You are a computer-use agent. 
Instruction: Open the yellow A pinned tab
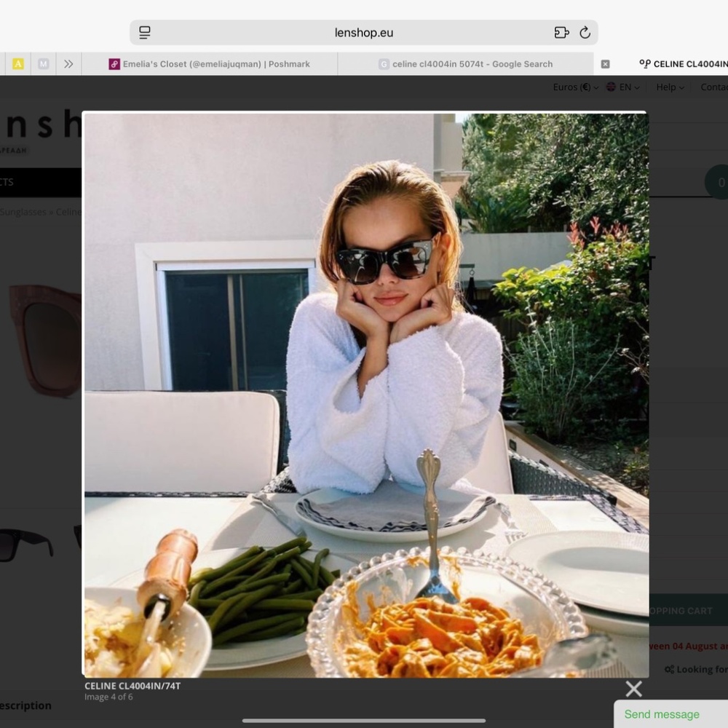pyautogui.click(x=18, y=64)
